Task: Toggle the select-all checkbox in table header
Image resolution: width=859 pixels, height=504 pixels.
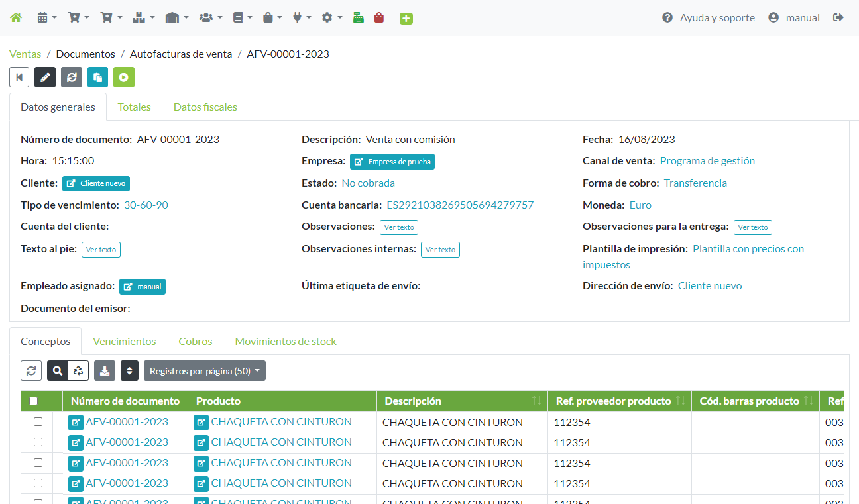Action: coord(34,401)
